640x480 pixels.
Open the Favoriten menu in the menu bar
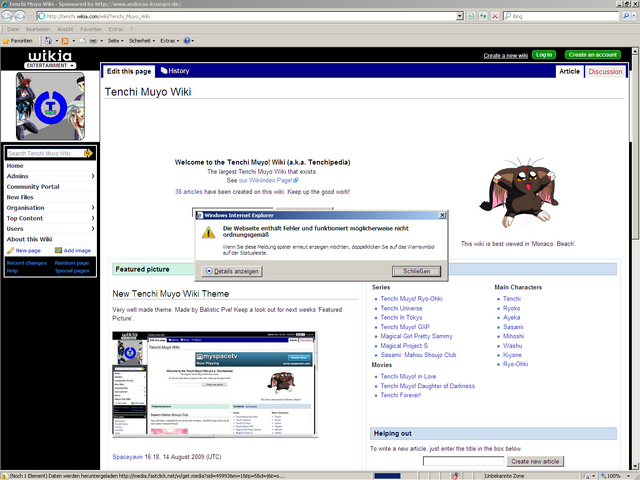91,29
